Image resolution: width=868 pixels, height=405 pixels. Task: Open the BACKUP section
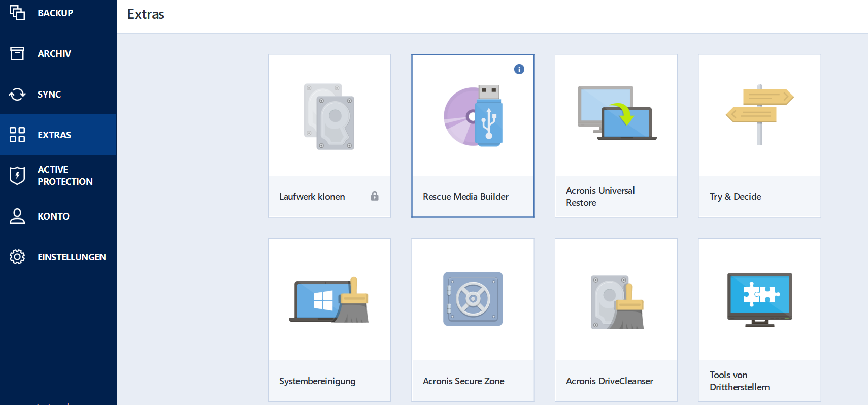pos(55,13)
